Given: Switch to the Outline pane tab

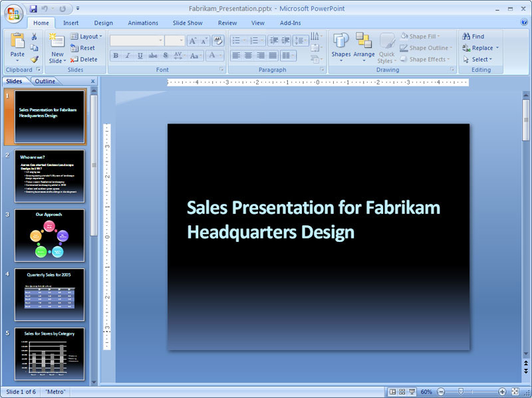Looking at the screenshot, I should pos(45,81).
